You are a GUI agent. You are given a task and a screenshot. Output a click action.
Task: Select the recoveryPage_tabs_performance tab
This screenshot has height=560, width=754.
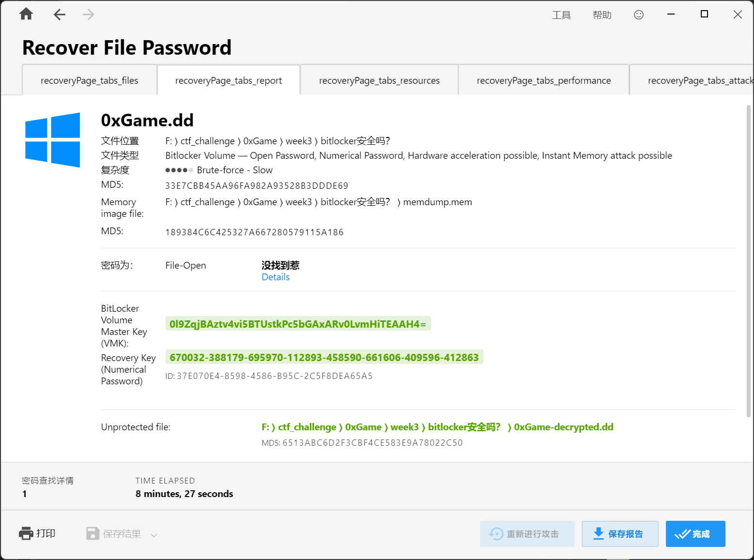[x=543, y=80]
